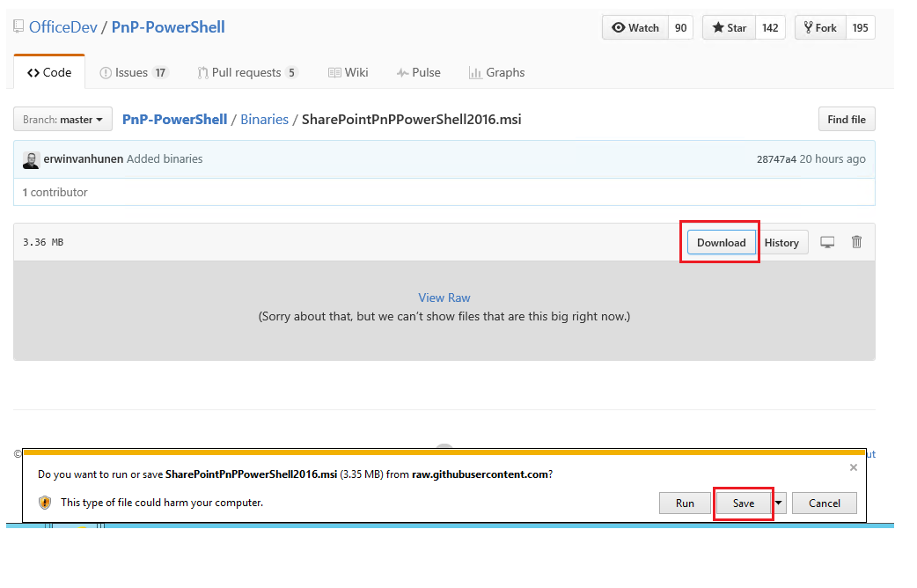Open PnP-PowerShell repository title link

point(168,27)
